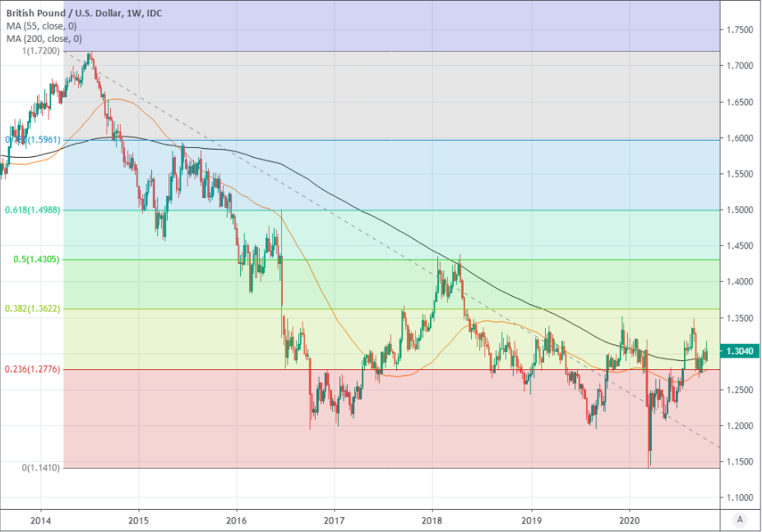Click the 0.786(1.5961) Fibonacci level label
This screenshot has height=532, width=762.
33,140
